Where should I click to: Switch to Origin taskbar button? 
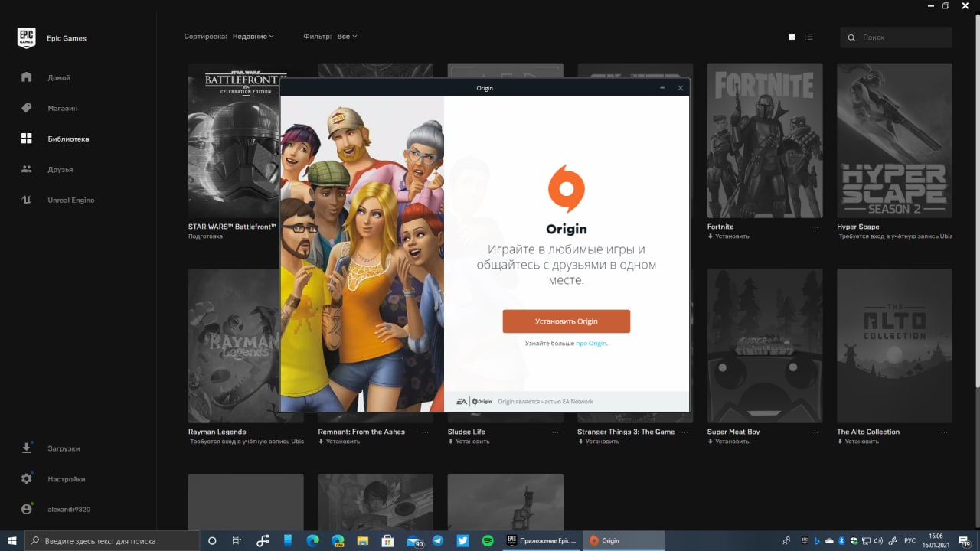pos(624,540)
